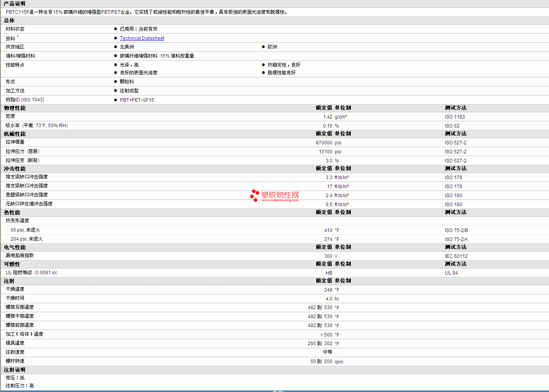
Task: Click the 塑胶物性网 watermark text
Action: point(280,194)
